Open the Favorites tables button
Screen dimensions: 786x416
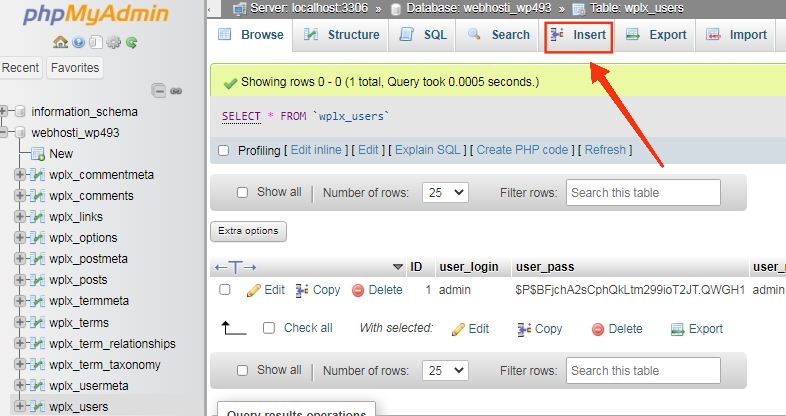point(75,68)
